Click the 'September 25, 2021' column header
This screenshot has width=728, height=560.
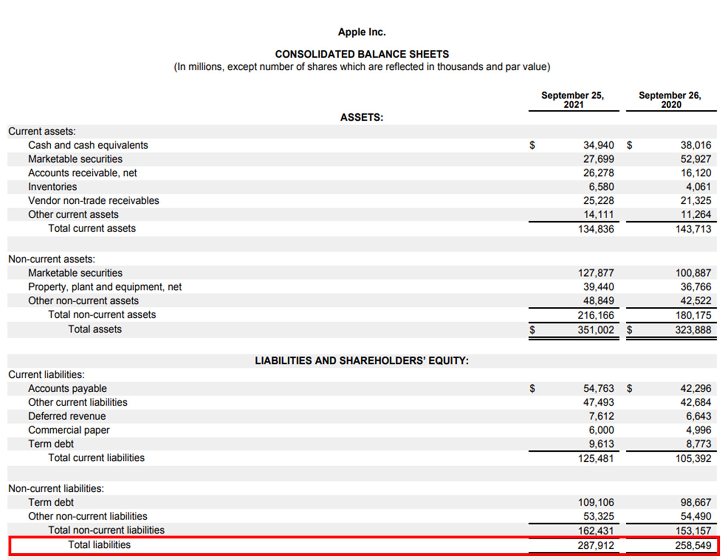tap(573, 100)
